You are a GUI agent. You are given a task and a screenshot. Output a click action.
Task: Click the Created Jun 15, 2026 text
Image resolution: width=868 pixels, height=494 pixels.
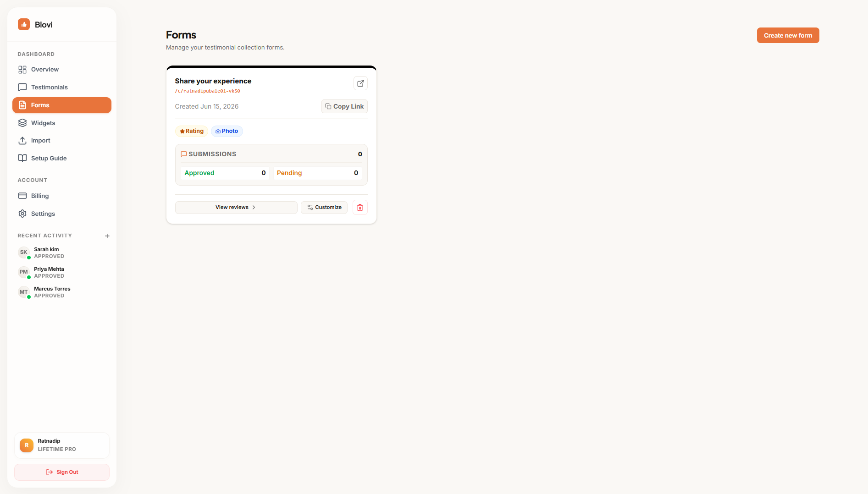[x=207, y=106]
